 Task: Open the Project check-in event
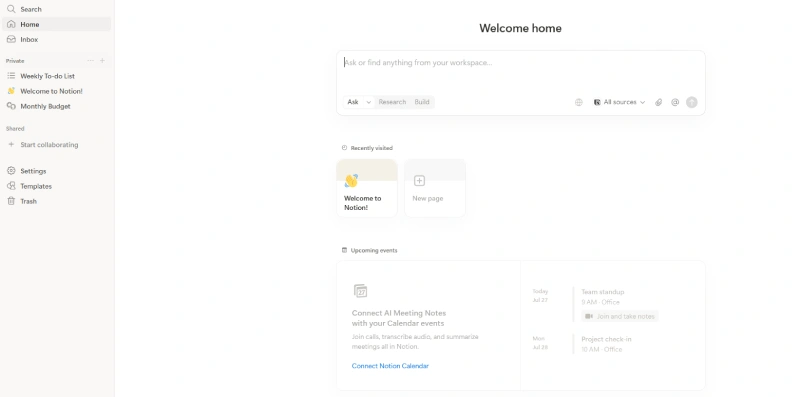606,339
